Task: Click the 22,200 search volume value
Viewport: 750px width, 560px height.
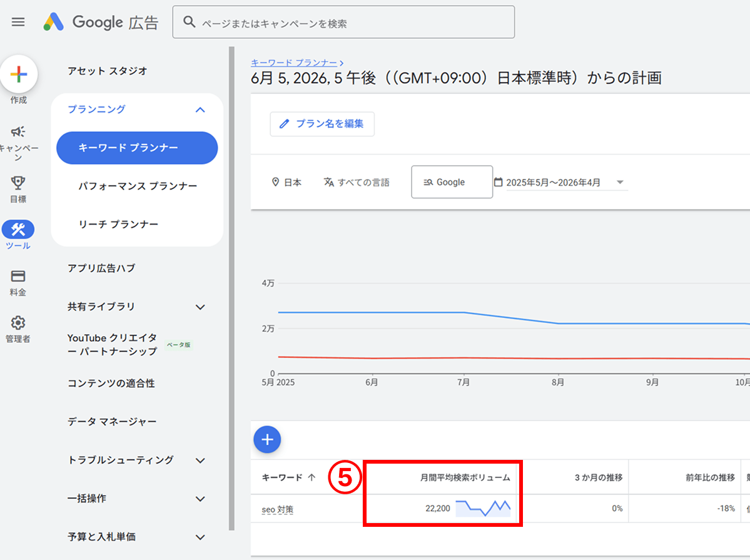Action: pyautogui.click(x=438, y=508)
